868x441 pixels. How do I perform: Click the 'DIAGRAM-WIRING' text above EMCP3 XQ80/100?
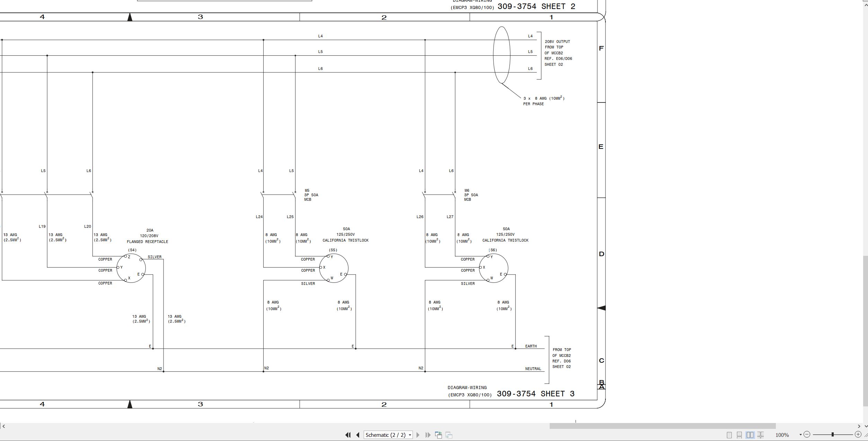[x=467, y=388]
